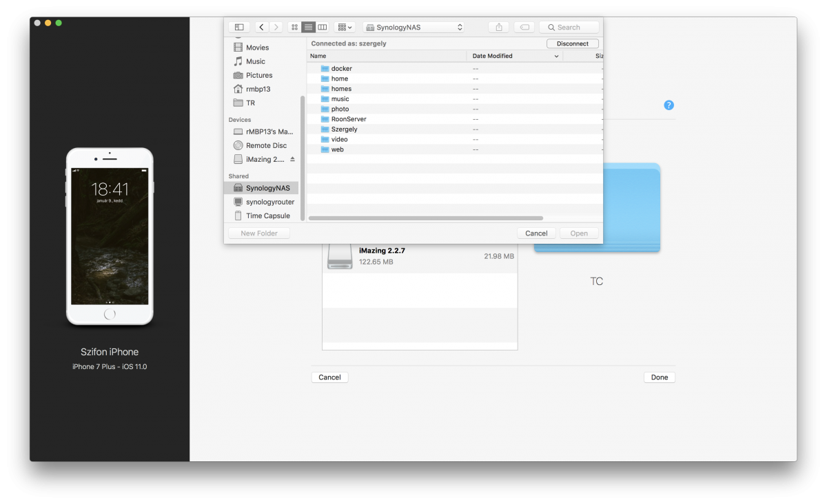Screen dimensions: 827x504
Task: Cancel the file dialog
Action: [536, 233]
